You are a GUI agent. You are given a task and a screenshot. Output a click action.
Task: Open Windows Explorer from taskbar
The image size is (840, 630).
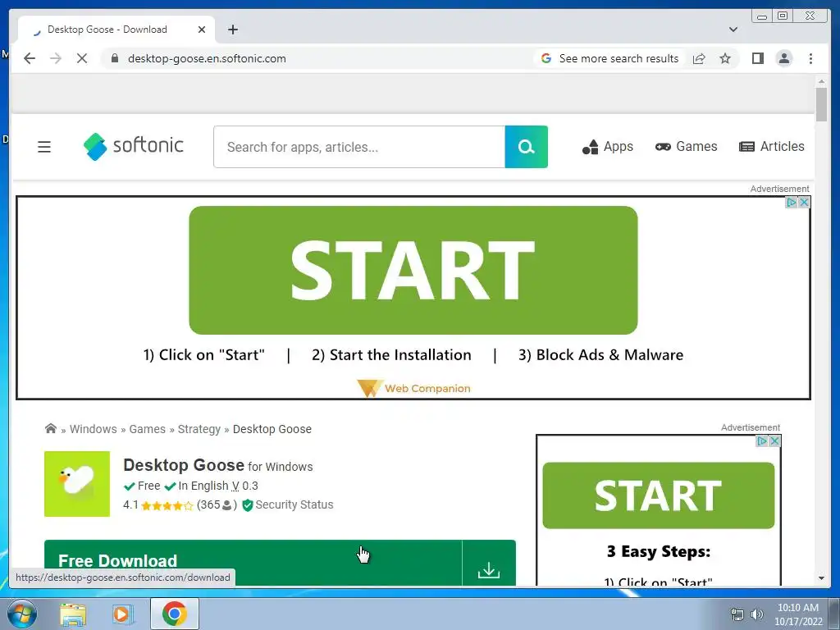[73, 614]
